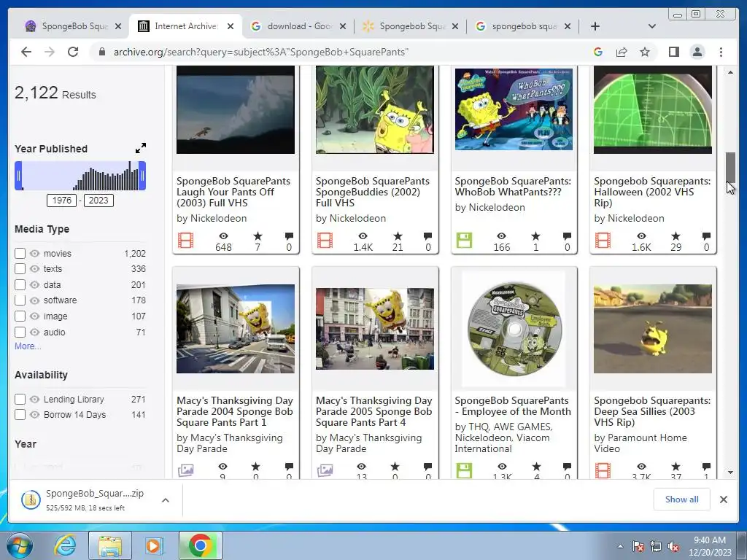The height and width of the screenshot is (560, 747).
Task: Click the left handle of year range slider
Action: (18, 176)
